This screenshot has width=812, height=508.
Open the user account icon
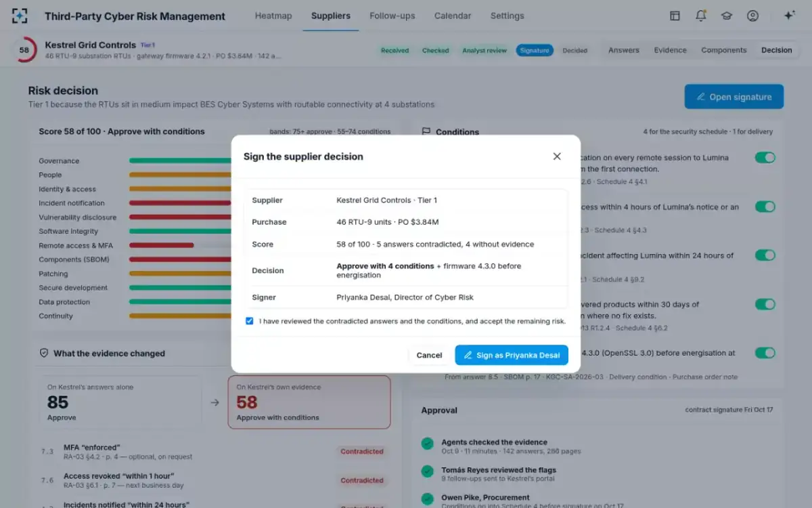(x=752, y=16)
